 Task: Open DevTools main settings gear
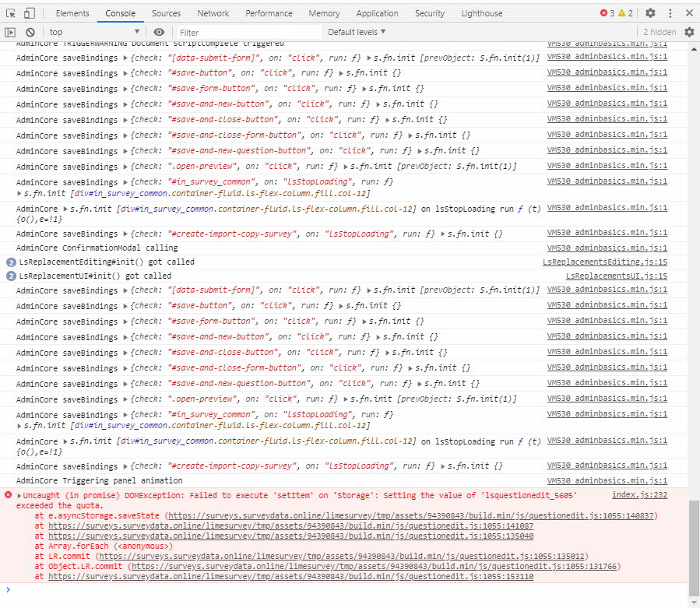pyautogui.click(x=650, y=13)
